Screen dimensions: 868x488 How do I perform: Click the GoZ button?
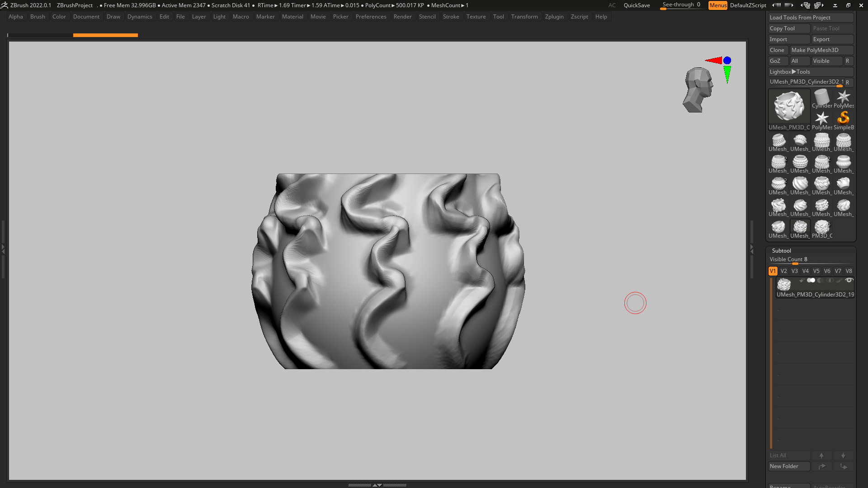778,61
